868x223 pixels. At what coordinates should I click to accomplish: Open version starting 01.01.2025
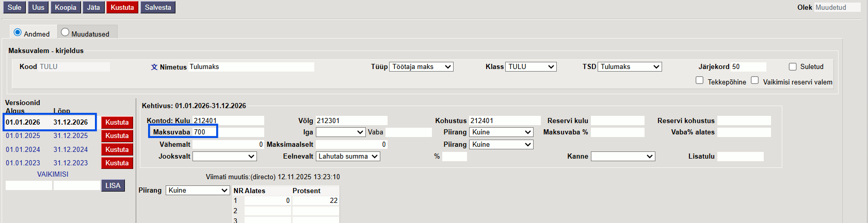coord(23,136)
